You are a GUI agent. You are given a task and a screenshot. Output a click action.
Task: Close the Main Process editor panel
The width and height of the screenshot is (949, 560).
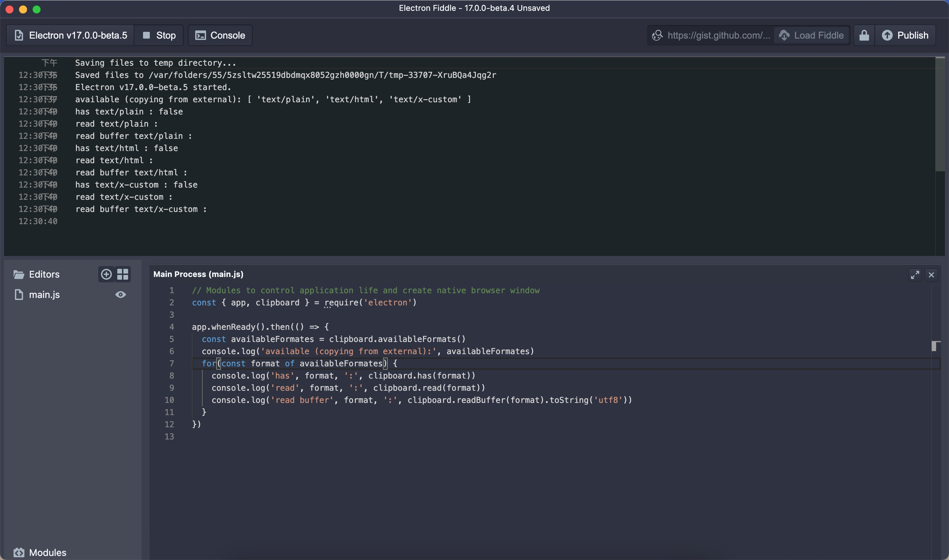[932, 275]
